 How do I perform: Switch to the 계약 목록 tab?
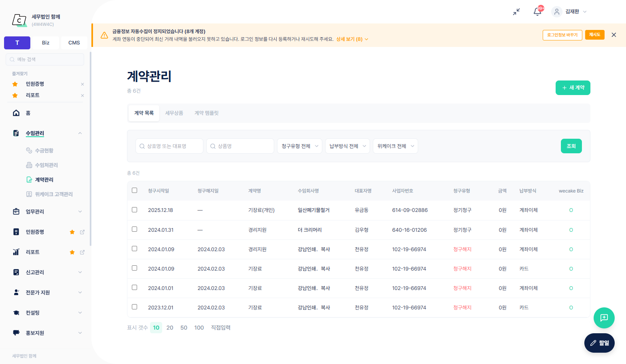pyautogui.click(x=144, y=113)
